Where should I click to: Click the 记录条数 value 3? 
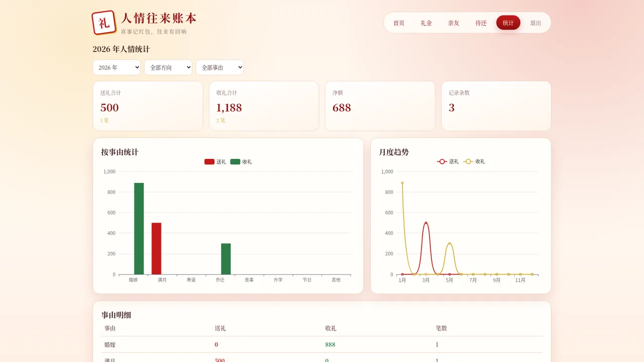(452, 108)
